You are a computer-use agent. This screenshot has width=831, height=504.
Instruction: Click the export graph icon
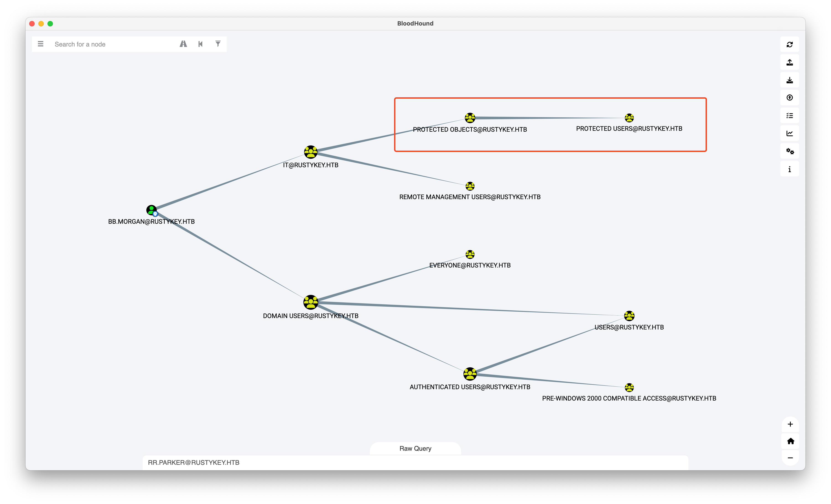pos(789,62)
